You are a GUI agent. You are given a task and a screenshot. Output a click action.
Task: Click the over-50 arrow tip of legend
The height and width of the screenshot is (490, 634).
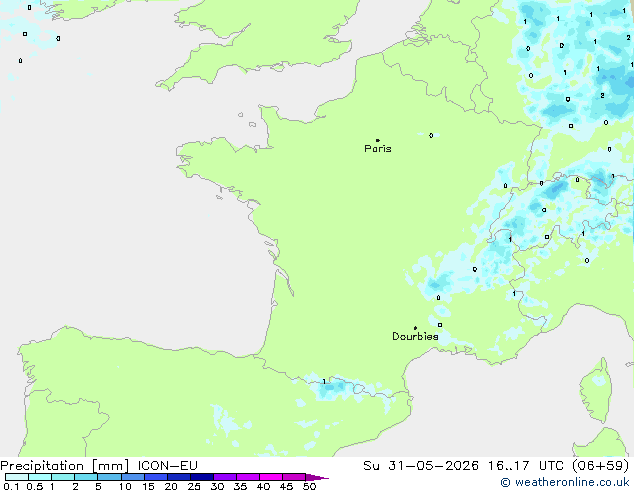[x=317, y=477]
